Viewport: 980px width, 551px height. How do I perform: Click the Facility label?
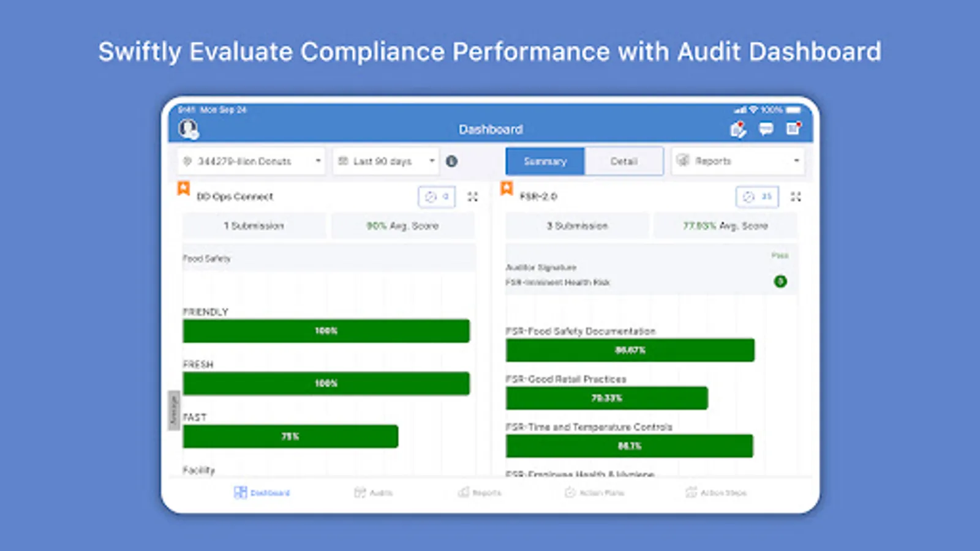point(198,470)
